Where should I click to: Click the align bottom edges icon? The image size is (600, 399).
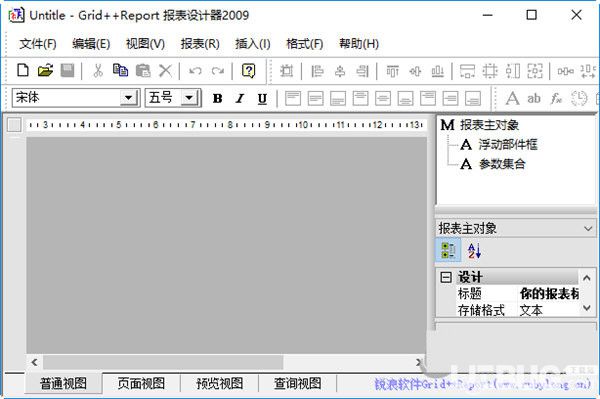pos(438,71)
